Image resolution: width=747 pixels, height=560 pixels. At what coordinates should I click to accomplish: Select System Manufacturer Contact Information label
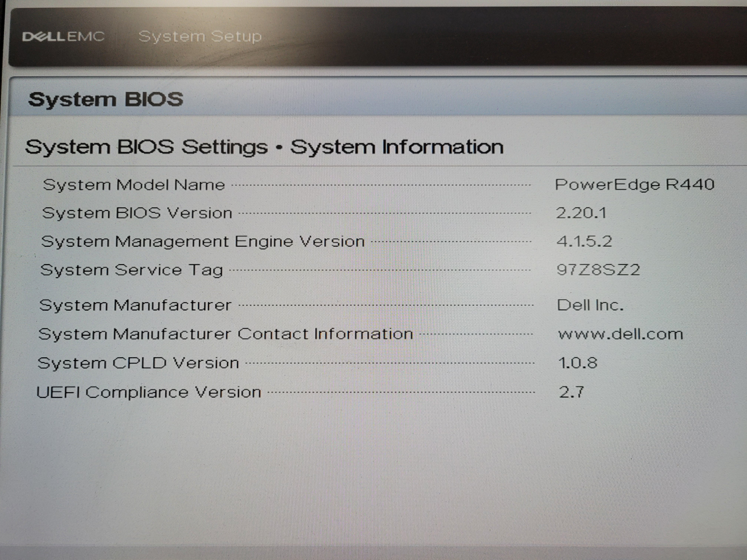pos(226,334)
